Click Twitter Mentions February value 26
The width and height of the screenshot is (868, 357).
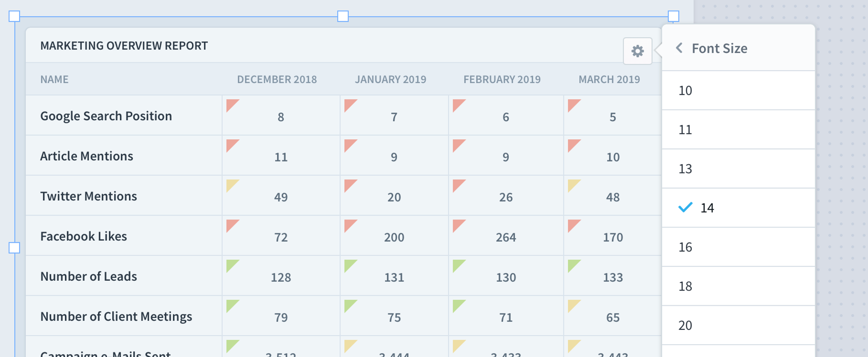tap(506, 197)
